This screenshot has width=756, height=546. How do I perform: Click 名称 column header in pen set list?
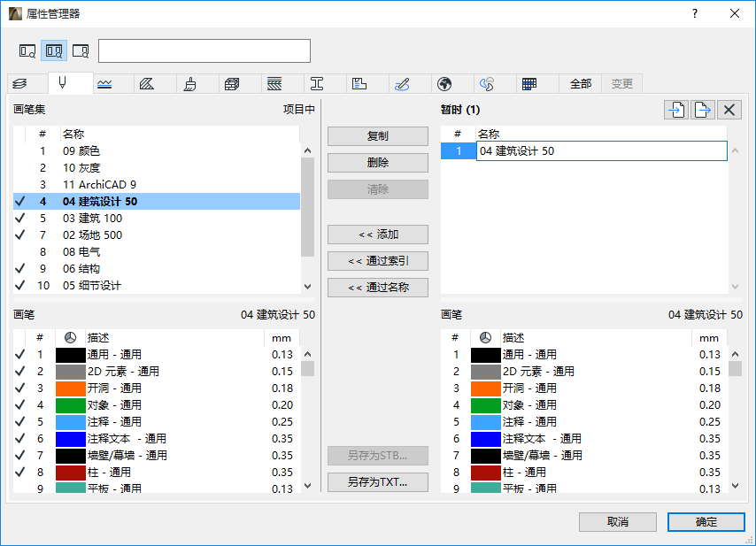pyautogui.click(x=180, y=134)
